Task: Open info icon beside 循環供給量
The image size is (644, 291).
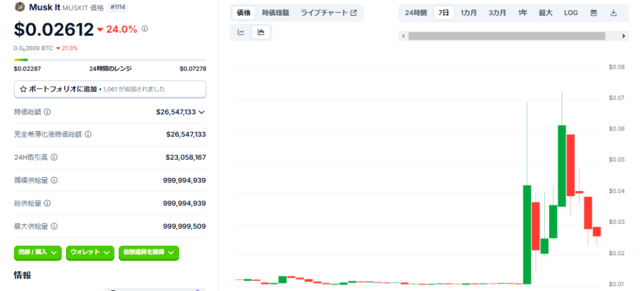Action: [54, 180]
